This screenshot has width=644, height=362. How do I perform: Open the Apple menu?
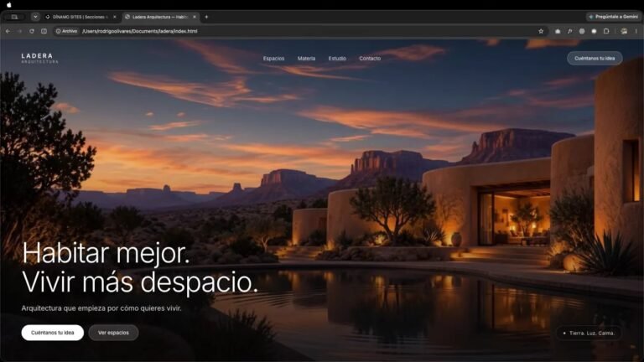pos(9,5)
